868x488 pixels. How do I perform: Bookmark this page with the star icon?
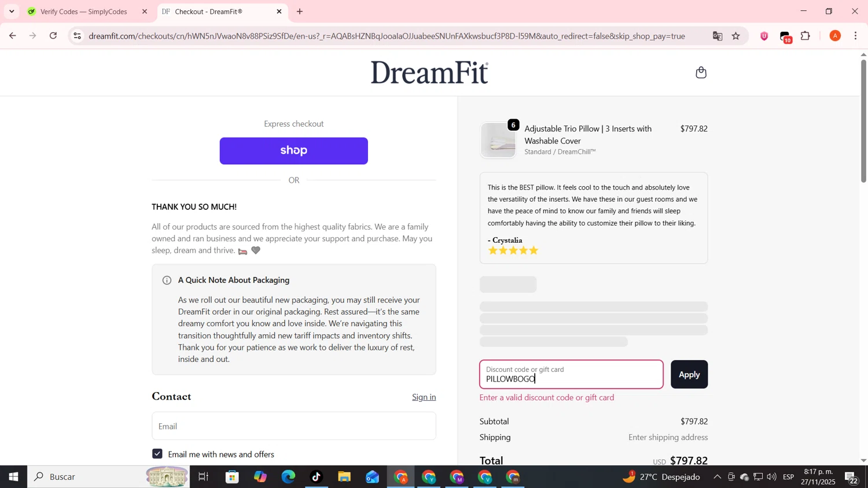pyautogui.click(x=736, y=36)
